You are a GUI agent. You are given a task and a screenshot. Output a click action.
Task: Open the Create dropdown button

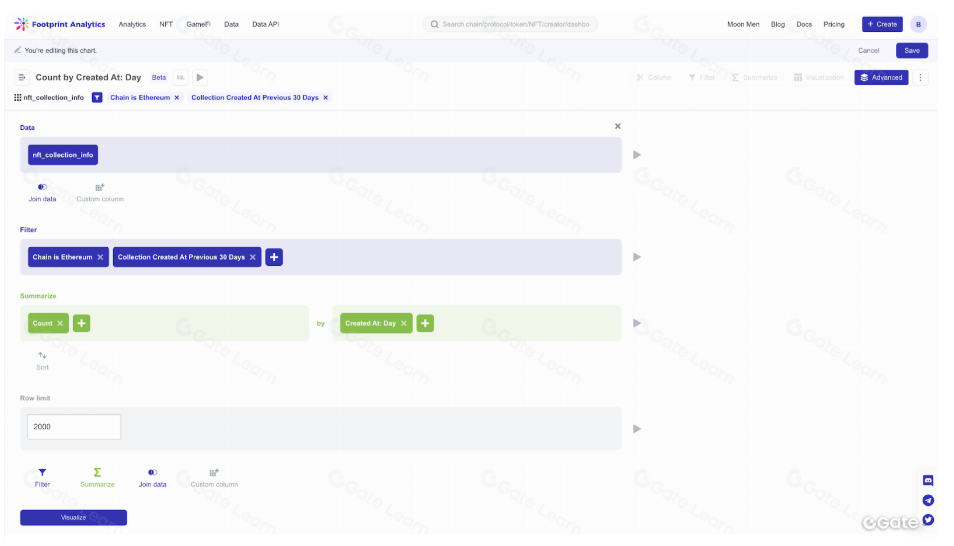click(882, 24)
